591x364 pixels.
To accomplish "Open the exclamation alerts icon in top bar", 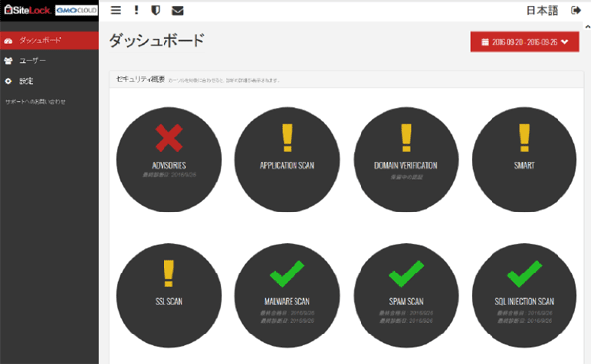I will (136, 10).
